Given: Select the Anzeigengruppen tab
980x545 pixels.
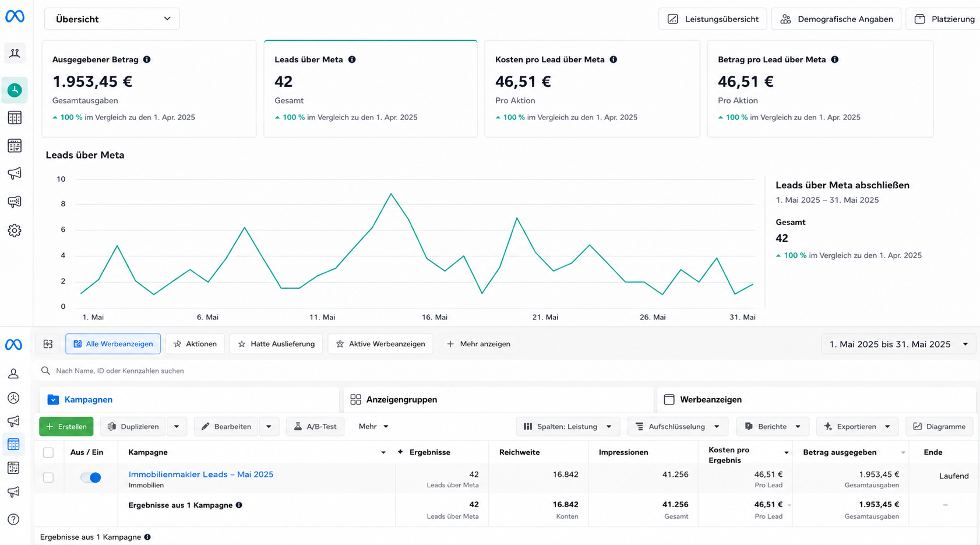Looking at the screenshot, I should pyautogui.click(x=498, y=399).
